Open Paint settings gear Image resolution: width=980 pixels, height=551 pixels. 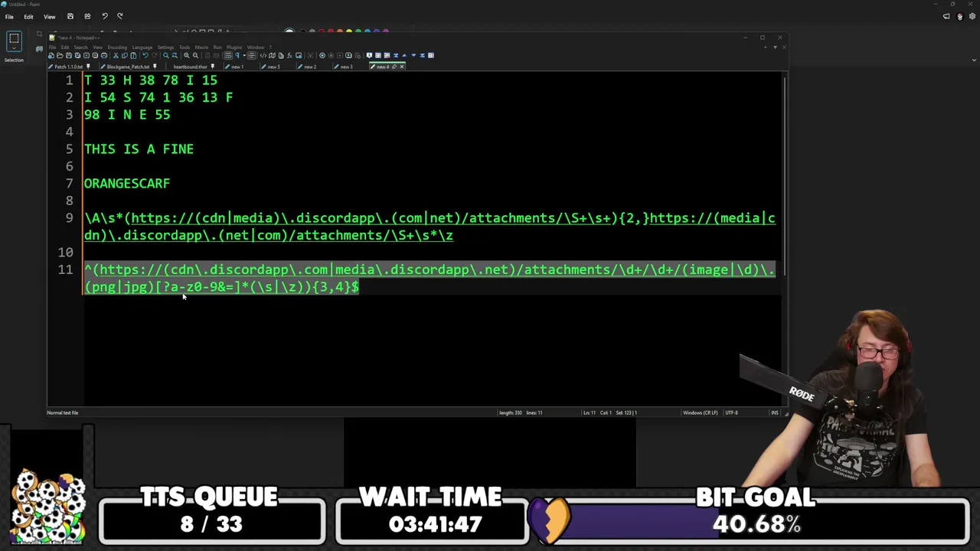pyautogui.click(x=972, y=16)
